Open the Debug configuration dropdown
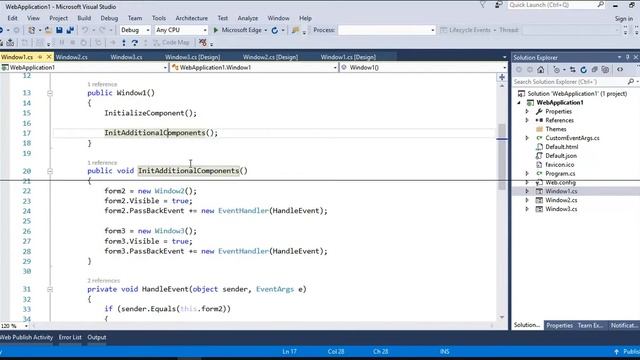 click(x=148, y=30)
